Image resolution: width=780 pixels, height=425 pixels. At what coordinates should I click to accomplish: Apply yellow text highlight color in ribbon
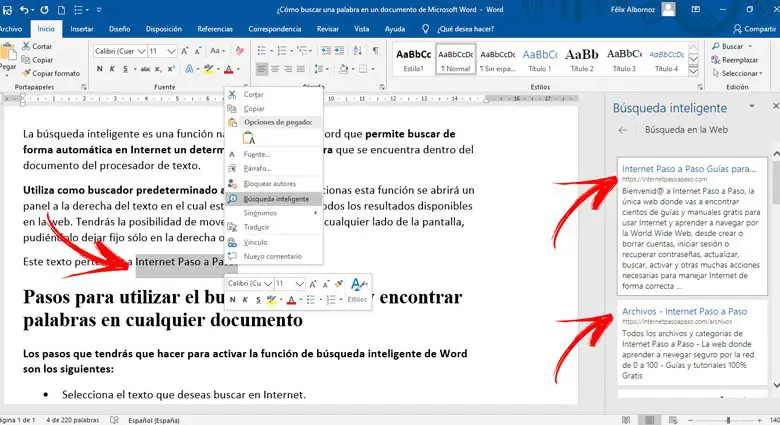tap(208, 69)
